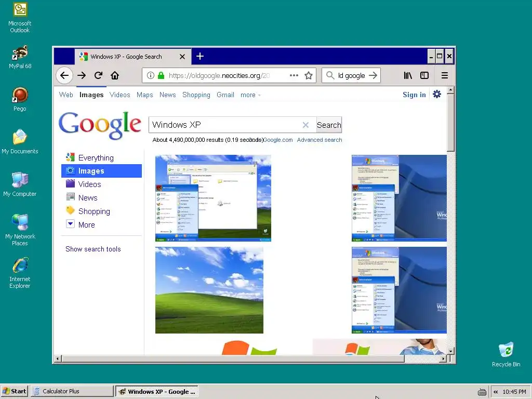Reload the page with the refresh icon

coord(98,75)
